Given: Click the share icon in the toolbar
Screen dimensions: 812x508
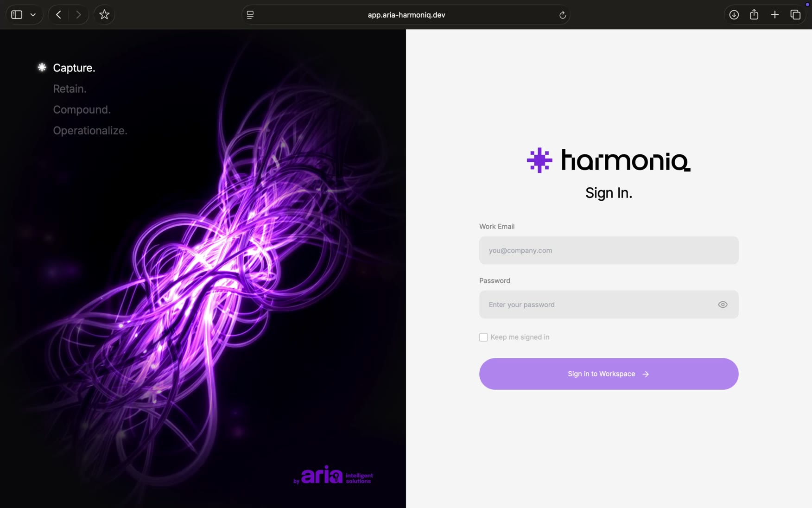Looking at the screenshot, I should (754, 15).
